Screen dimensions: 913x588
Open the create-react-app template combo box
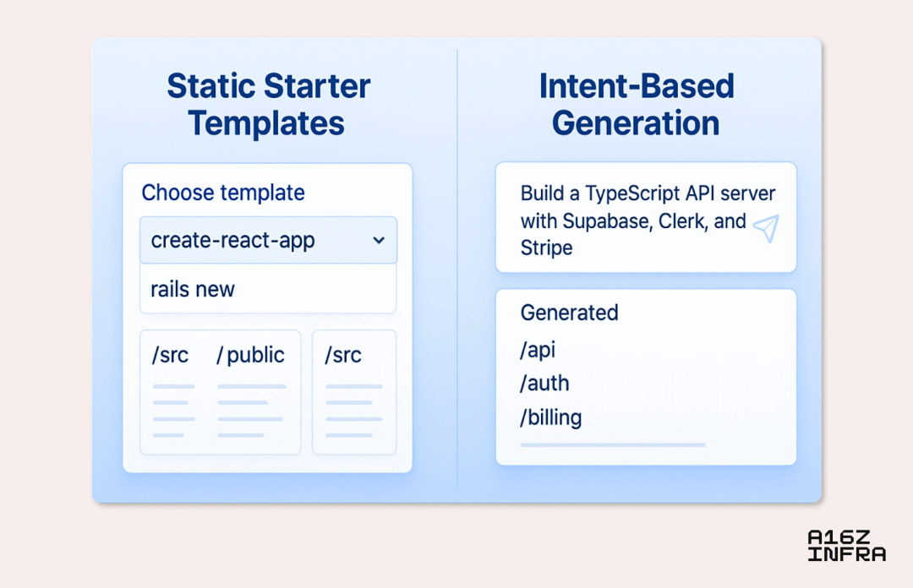tap(269, 241)
